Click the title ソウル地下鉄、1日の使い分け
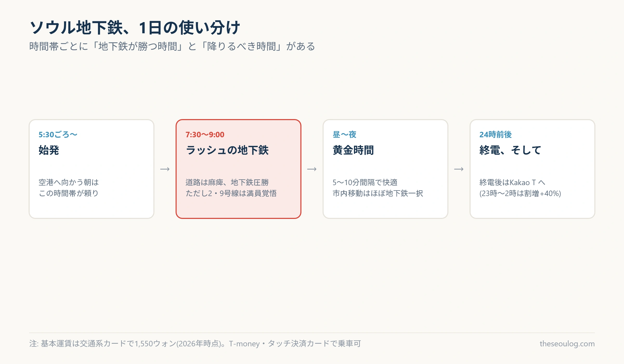 click(135, 28)
